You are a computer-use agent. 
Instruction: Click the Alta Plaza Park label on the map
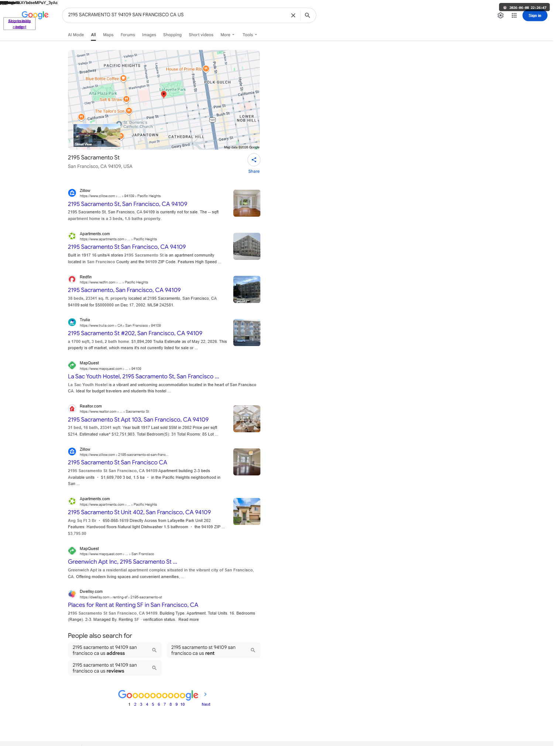point(103,93)
